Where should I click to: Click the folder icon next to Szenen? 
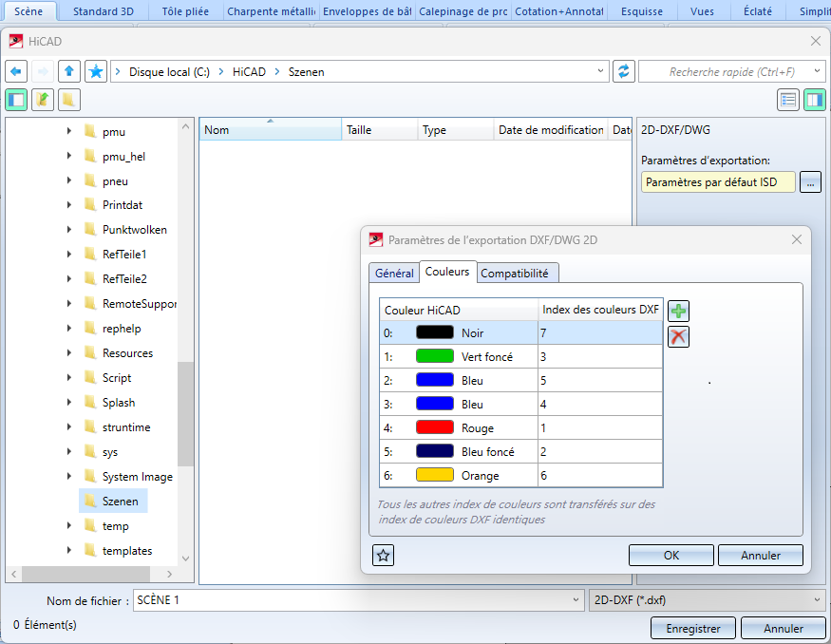[90, 501]
